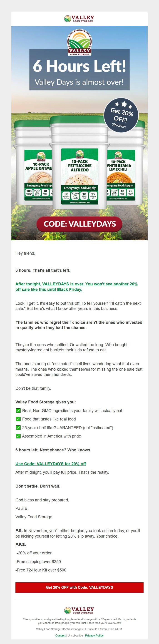
Task: Open the Contact link in the footer
Action: (x=60, y=636)
